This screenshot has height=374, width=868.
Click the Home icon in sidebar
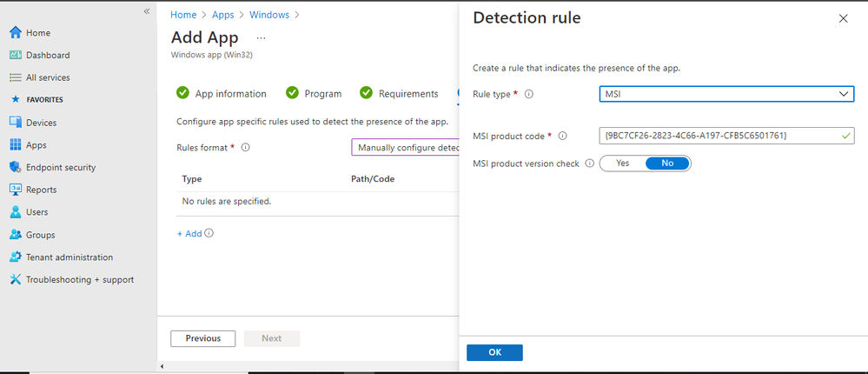pyautogui.click(x=15, y=33)
